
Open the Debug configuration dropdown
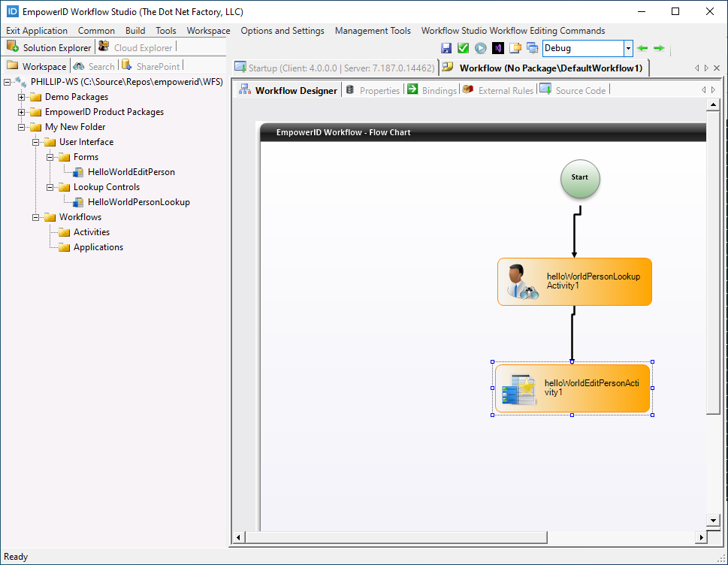628,48
